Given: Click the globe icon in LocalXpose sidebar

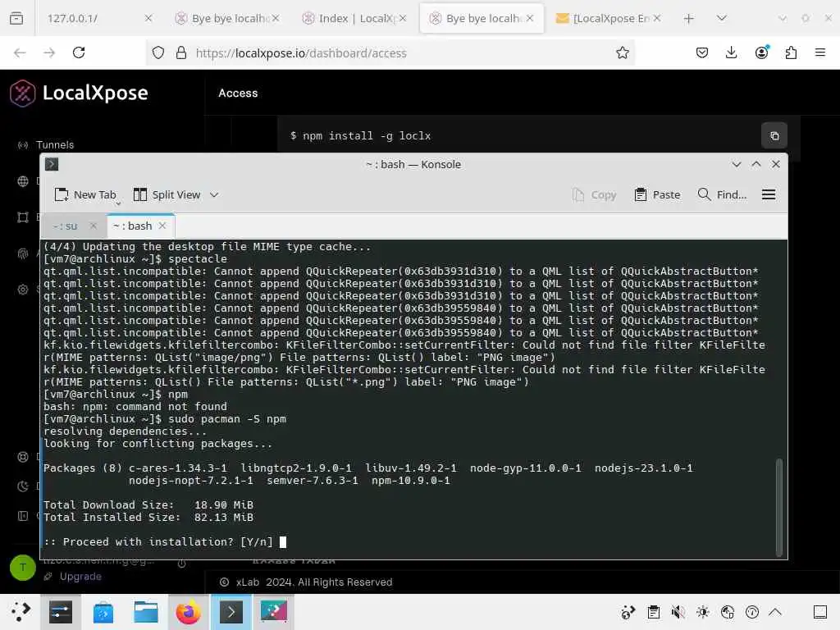Looking at the screenshot, I should coord(23,181).
